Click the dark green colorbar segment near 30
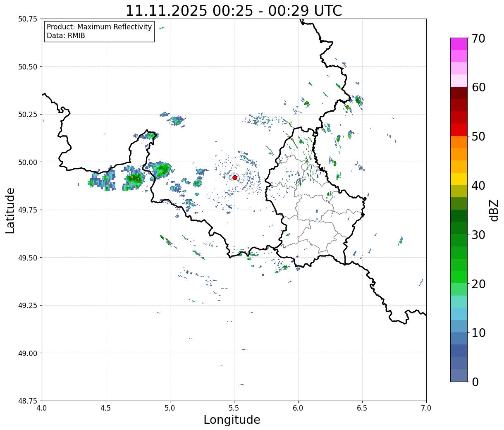504x430 pixels. tap(459, 228)
